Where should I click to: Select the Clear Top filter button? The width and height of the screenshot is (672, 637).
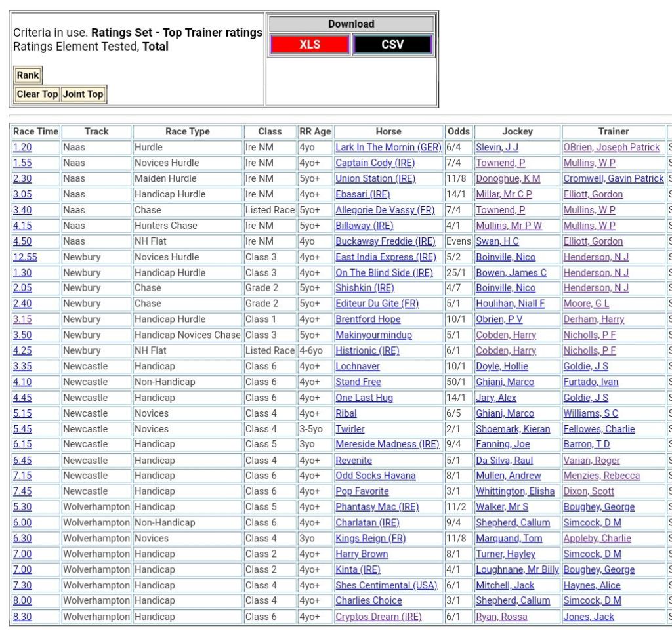[x=37, y=94]
